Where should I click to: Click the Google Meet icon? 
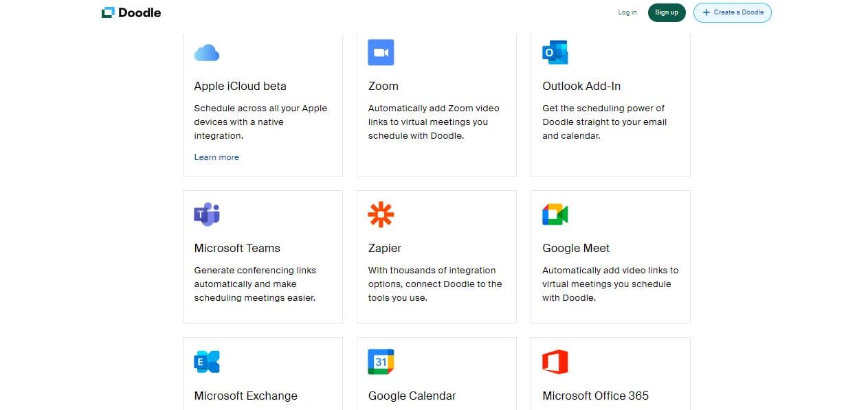tap(555, 215)
